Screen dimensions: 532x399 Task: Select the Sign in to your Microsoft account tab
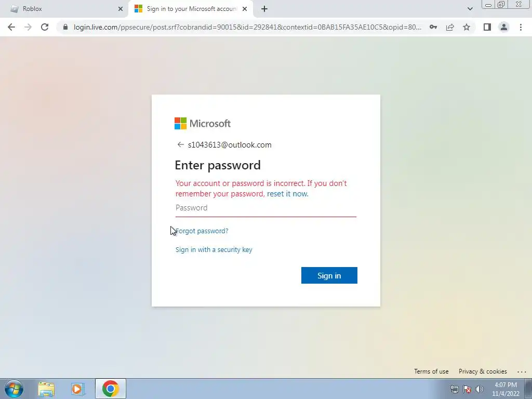tap(191, 9)
